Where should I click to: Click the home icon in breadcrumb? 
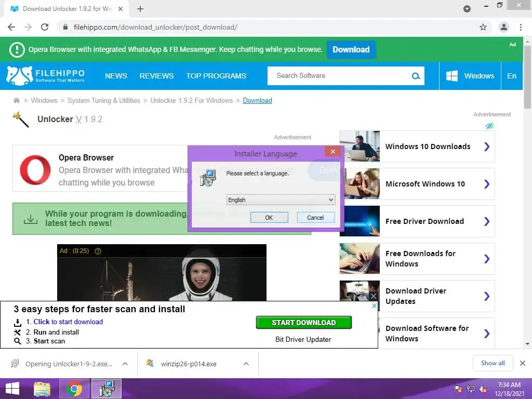coord(16,100)
